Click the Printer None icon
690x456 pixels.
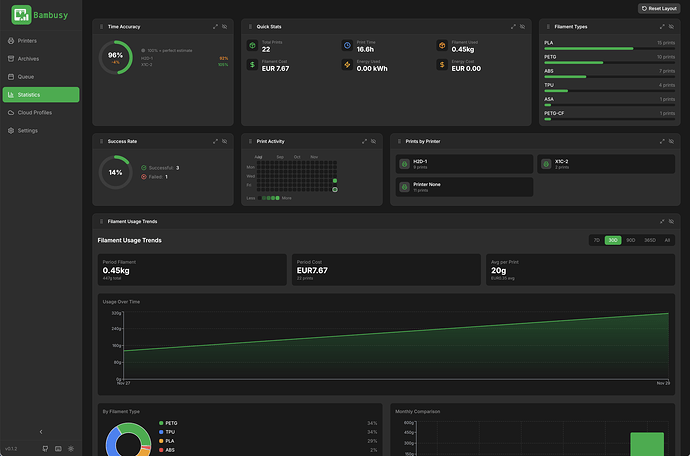[404, 187]
